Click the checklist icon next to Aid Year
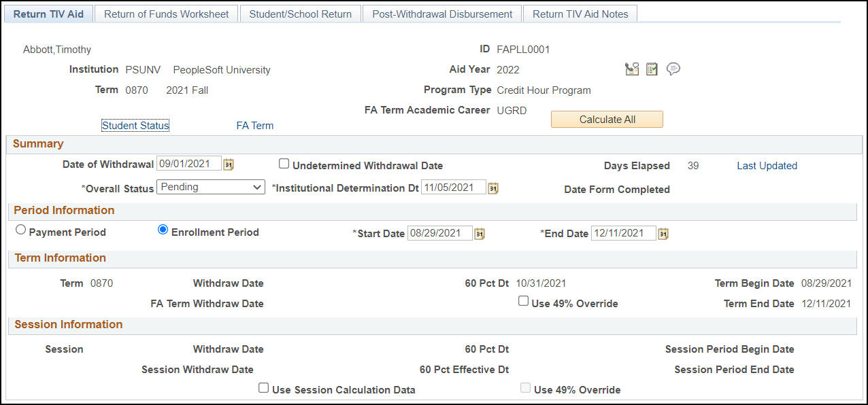This screenshot has height=405, width=868. pos(652,69)
